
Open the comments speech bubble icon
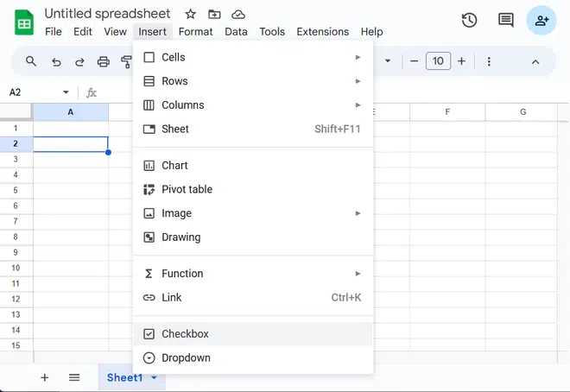[x=506, y=20]
